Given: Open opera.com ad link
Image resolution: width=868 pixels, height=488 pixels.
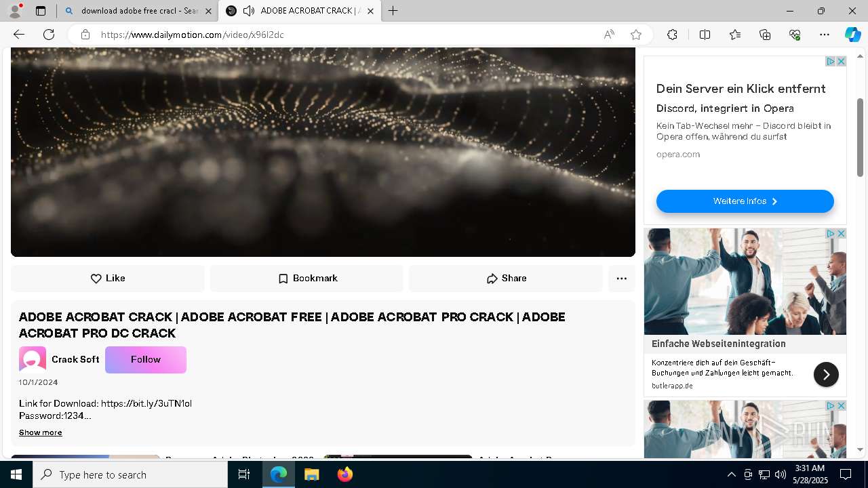Looking at the screenshot, I should pos(677,155).
